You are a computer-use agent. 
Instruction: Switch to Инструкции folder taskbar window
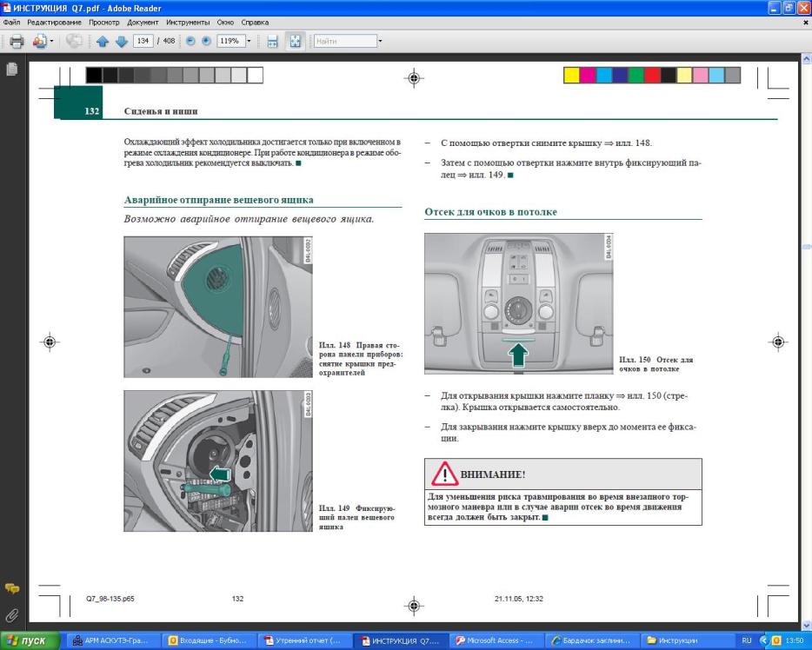pos(687,640)
